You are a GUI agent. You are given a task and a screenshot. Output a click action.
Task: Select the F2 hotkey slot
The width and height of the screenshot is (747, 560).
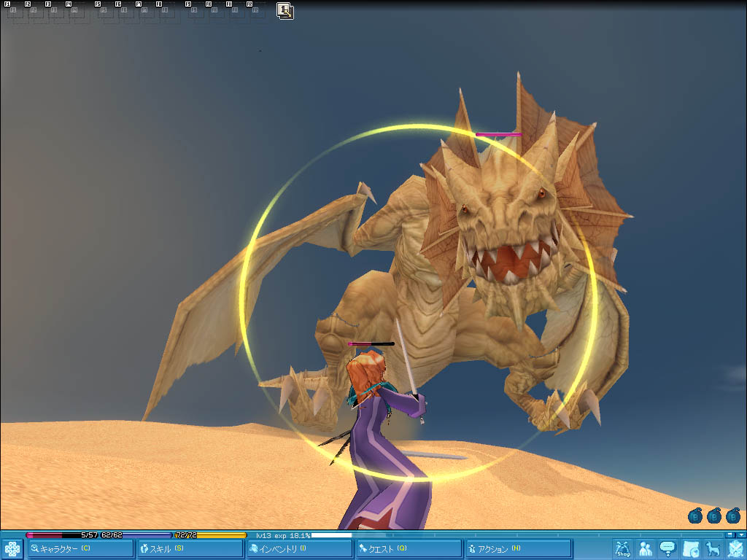click(34, 12)
